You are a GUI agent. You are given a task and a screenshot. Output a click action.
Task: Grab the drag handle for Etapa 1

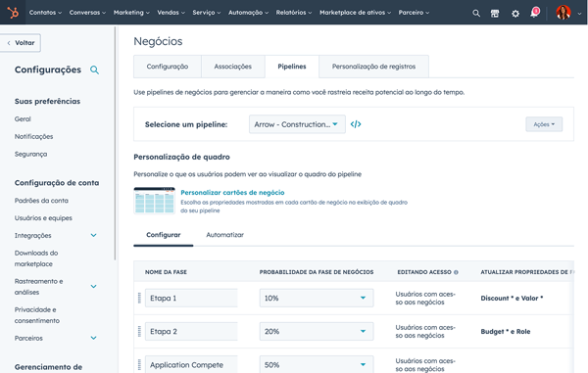[x=139, y=298]
